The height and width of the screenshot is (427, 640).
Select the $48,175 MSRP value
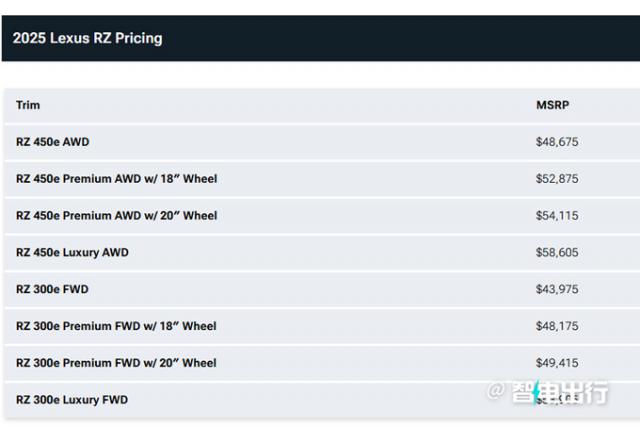tap(557, 326)
